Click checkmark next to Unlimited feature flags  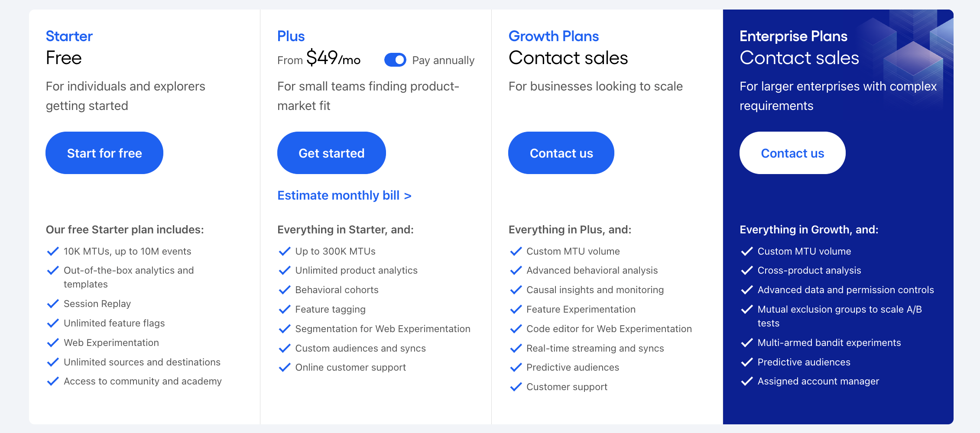(x=53, y=323)
